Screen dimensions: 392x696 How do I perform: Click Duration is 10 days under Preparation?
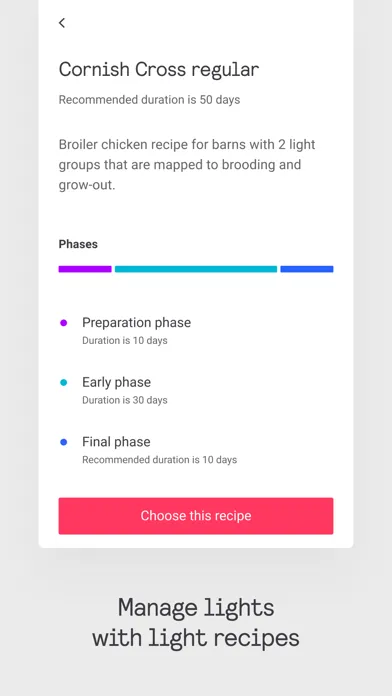point(125,341)
